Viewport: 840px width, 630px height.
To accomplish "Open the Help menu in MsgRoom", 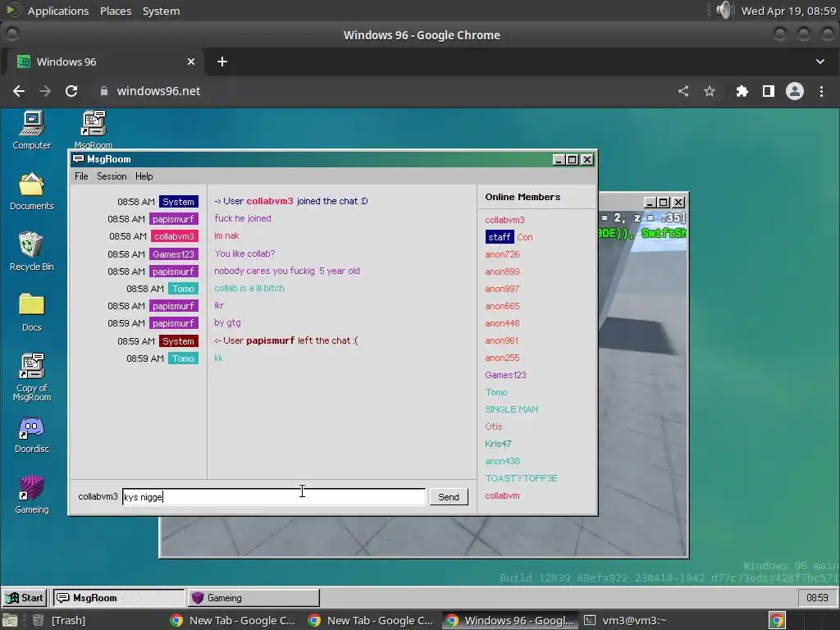I will click(144, 176).
